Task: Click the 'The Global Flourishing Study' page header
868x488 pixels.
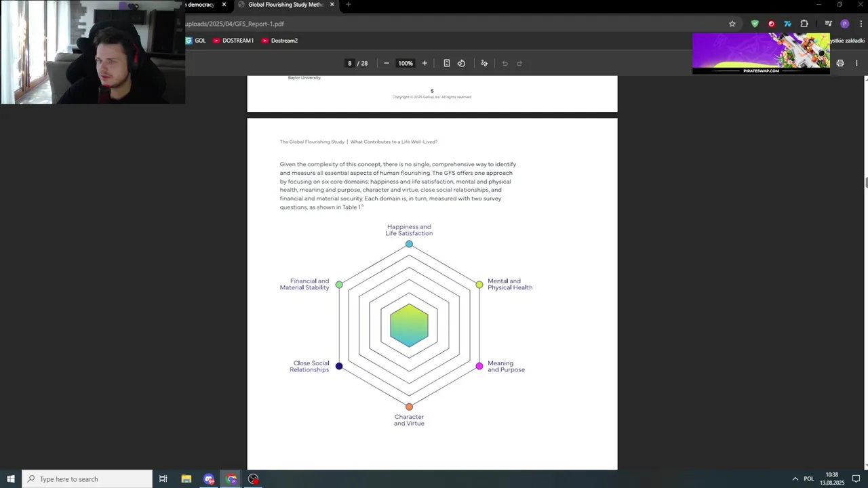Action: [312, 142]
